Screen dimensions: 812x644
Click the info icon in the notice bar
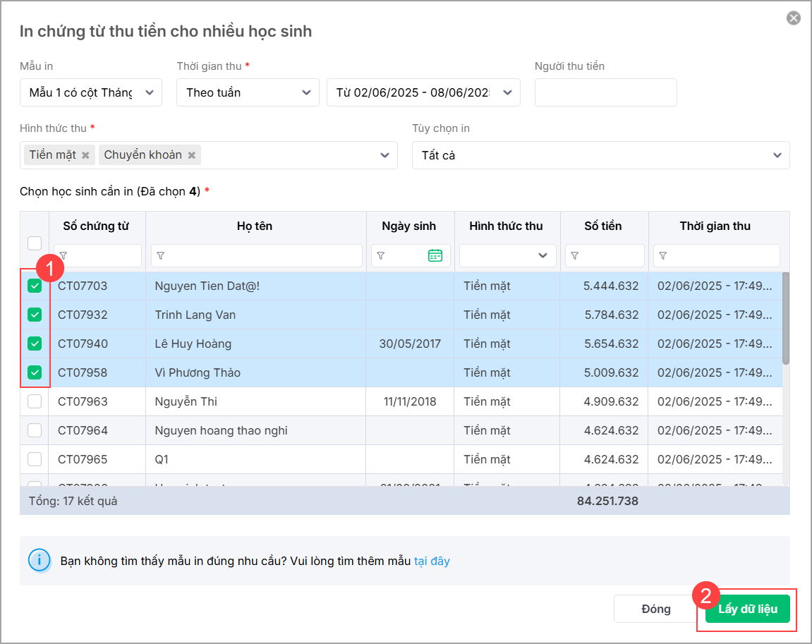[39, 561]
